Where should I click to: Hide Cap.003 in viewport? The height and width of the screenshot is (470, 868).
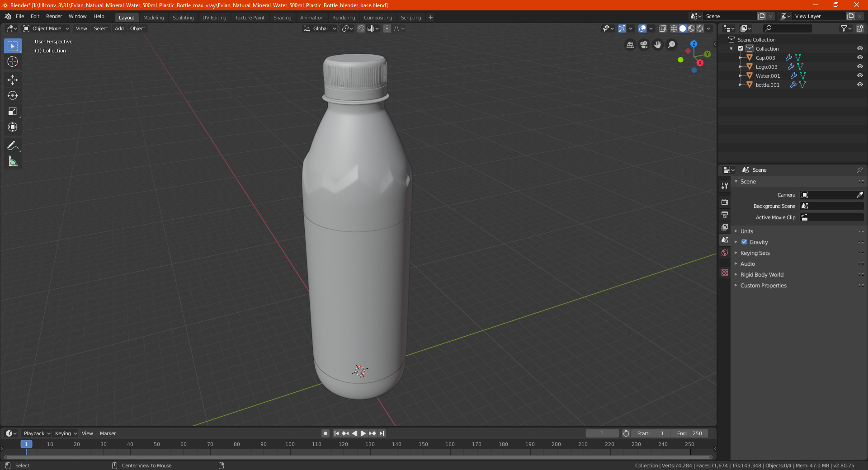860,57
